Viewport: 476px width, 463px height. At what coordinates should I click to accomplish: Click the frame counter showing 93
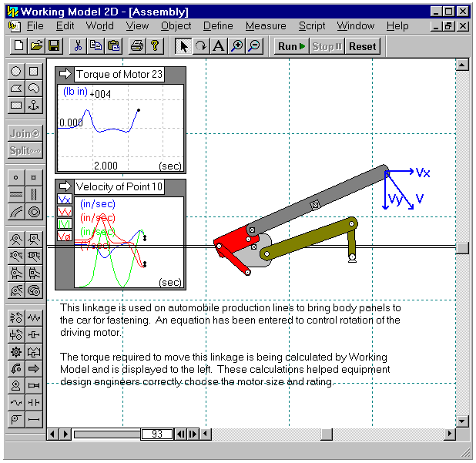tap(156, 434)
